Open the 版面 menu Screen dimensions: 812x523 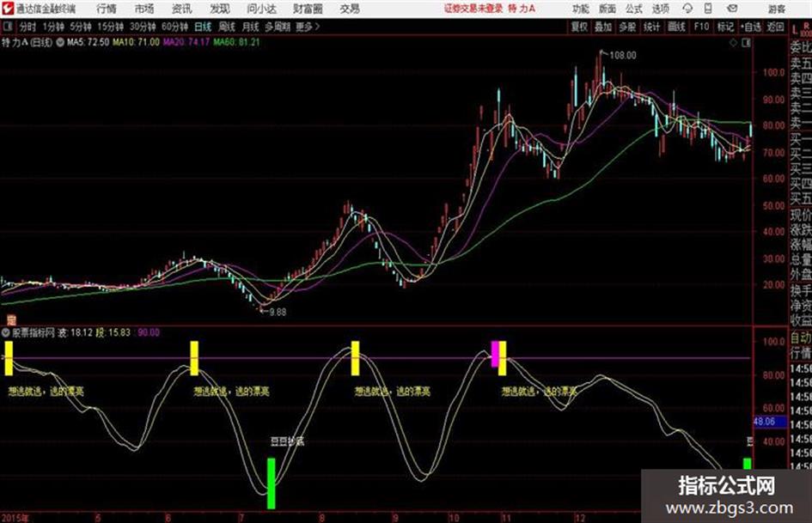click(607, 9)
